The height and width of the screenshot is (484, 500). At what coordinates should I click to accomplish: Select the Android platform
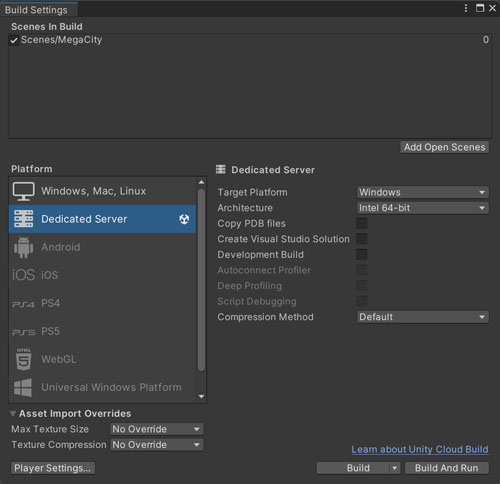click(x=102, y=247)
